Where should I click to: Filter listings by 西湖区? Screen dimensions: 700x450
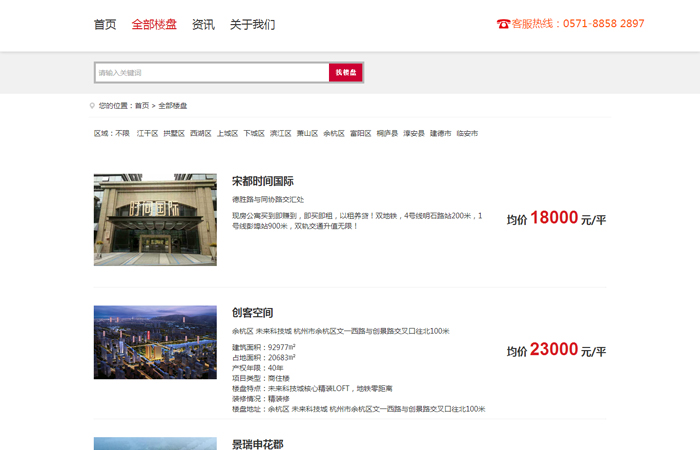pos(201,133)
